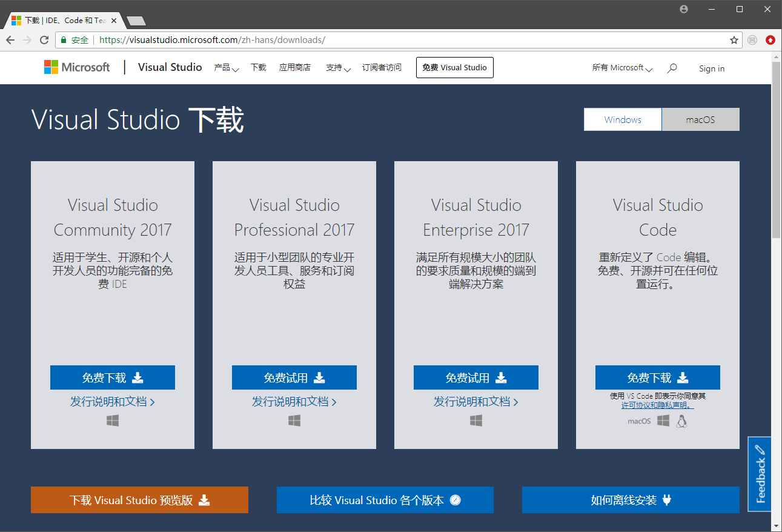Open 发行说明和文档 under Community 2017
The image size is (782, 532).
click(113, 402)
